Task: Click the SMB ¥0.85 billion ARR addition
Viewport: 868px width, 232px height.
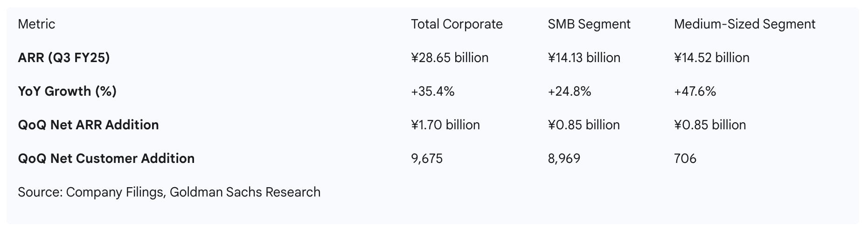Action: 583,125
